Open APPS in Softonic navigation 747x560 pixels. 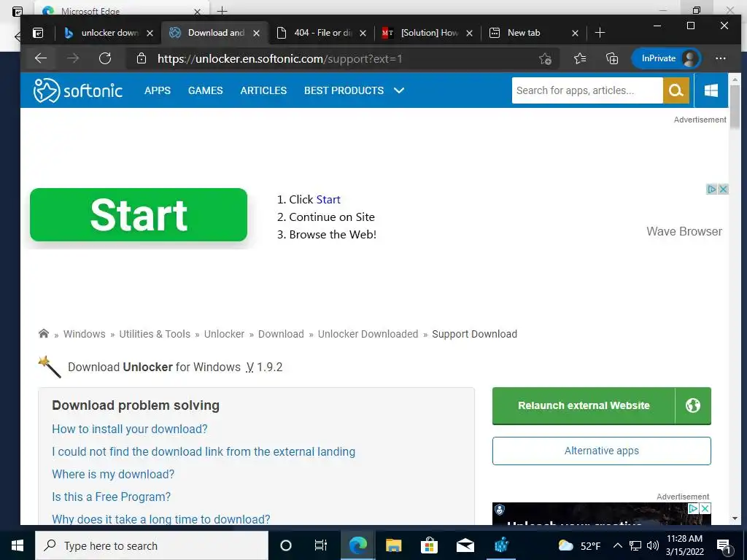pyautogui.click(x=158, y=90)
